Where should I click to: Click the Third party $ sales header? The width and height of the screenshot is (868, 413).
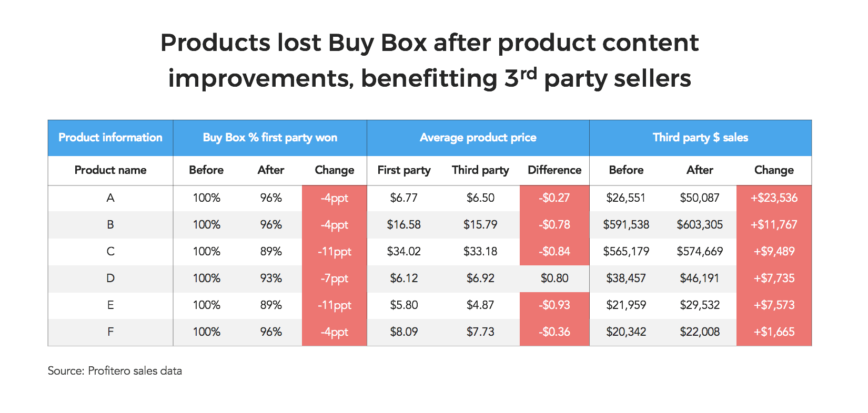point(700,138)
